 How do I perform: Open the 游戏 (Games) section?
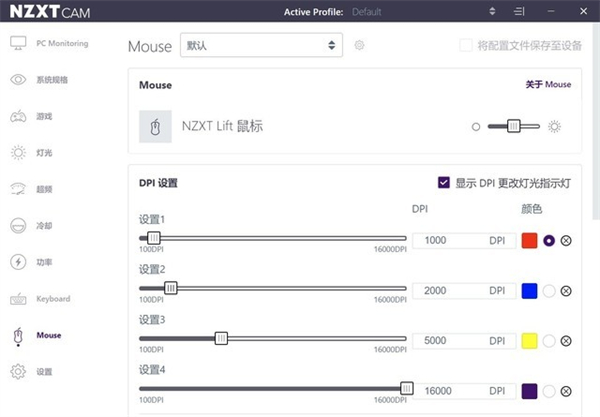coord(42,116)
